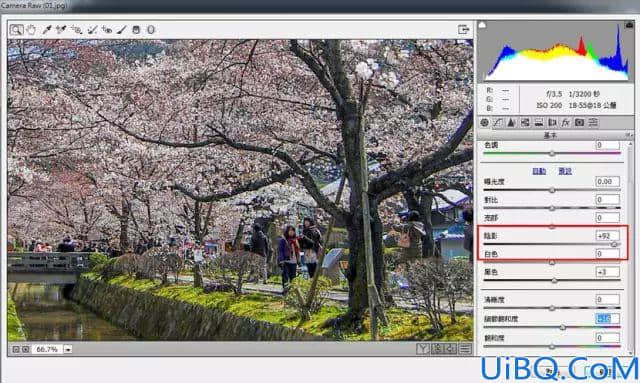Select the Adjustment Brush tool

122,30
